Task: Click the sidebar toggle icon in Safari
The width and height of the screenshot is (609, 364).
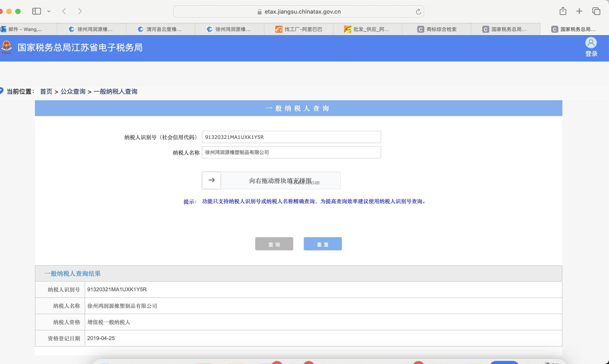Action: pos(36,11)
